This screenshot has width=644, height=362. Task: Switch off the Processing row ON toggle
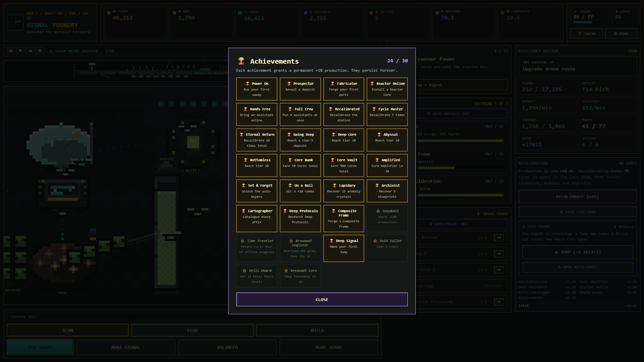click(499, 302)
